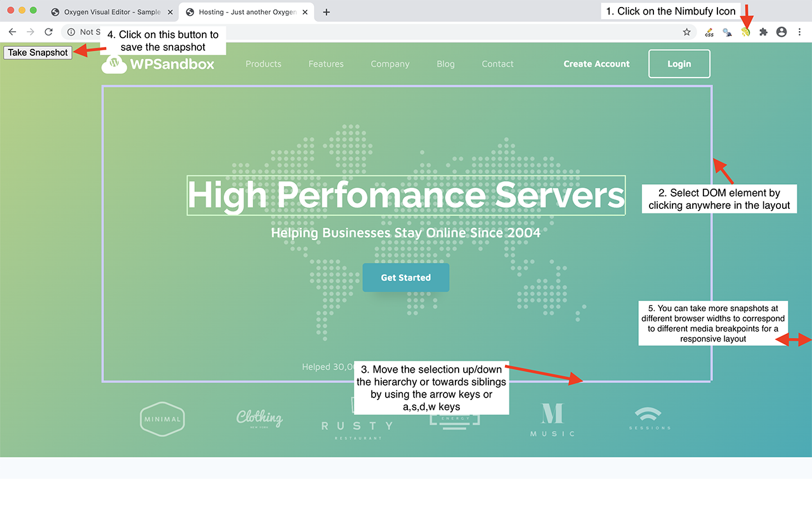
Task: Click the Get Started button
Action: point(405,277)
